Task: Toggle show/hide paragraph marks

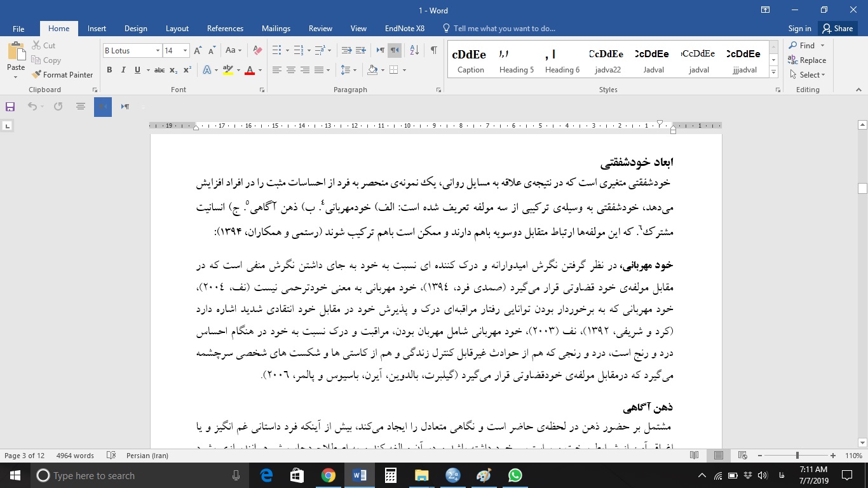Action: pos(433,50)
